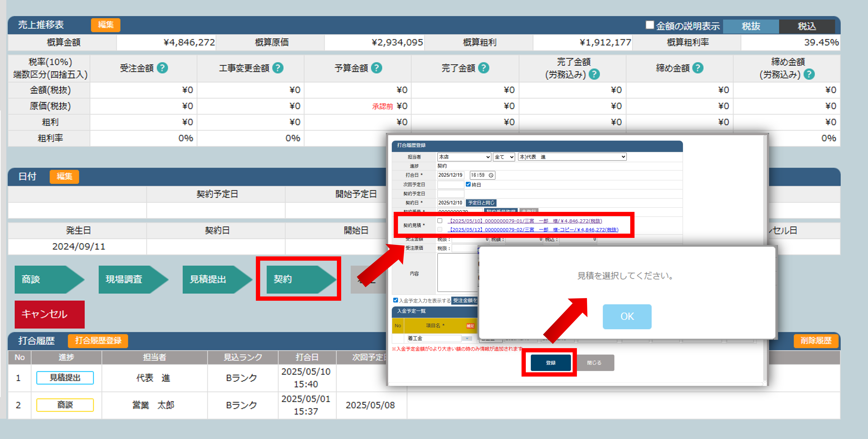Open help icon next to 予算金額
868x439 pixels.
pos(376,68)
